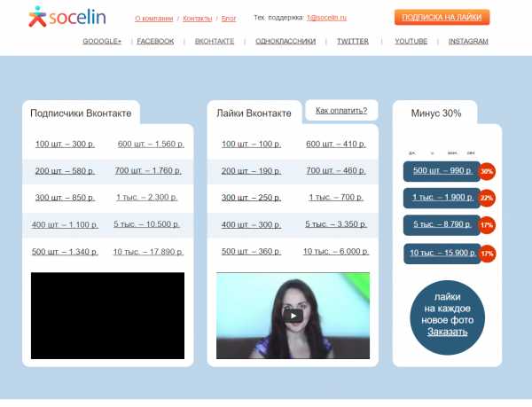
Task: Choose subscribers 5 тыс. – 10.500 р.
Action: 146,224
